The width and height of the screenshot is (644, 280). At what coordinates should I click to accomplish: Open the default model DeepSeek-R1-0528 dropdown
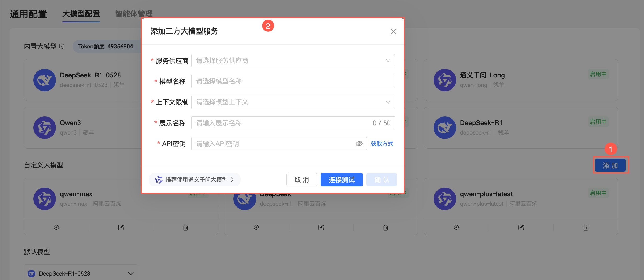coord(81,273)
